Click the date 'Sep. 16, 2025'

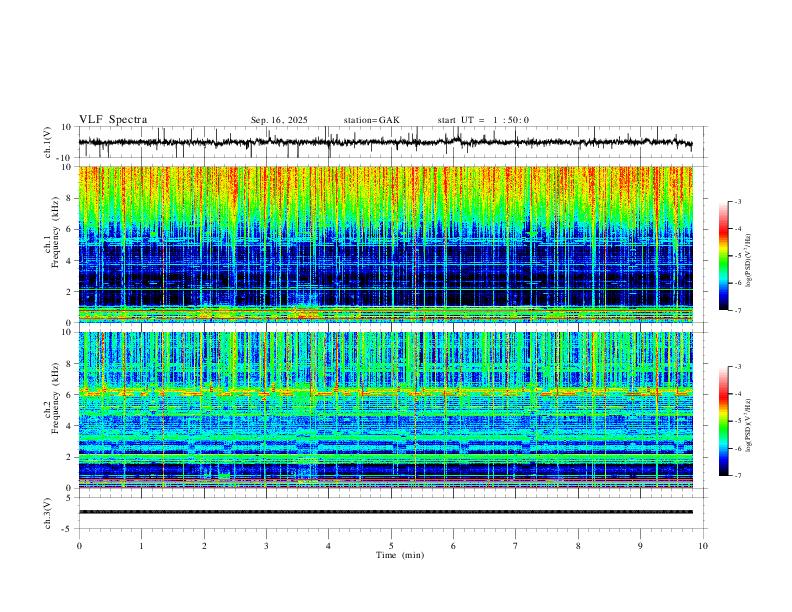pos(279,120)
